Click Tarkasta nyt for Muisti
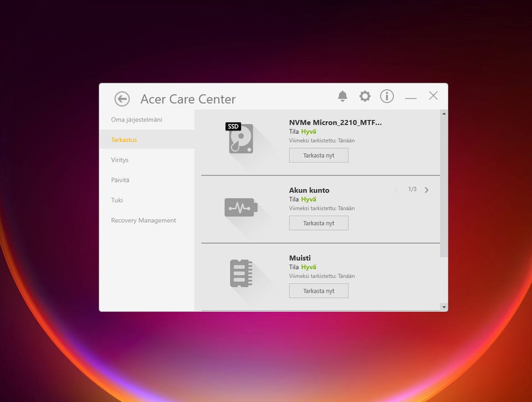This screenshot has height=402, width=532. (319, 291)
